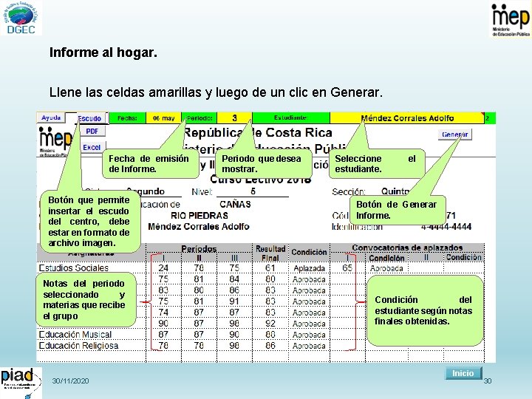
Task: Export report with Excel button
Action: tap(92, 148)
